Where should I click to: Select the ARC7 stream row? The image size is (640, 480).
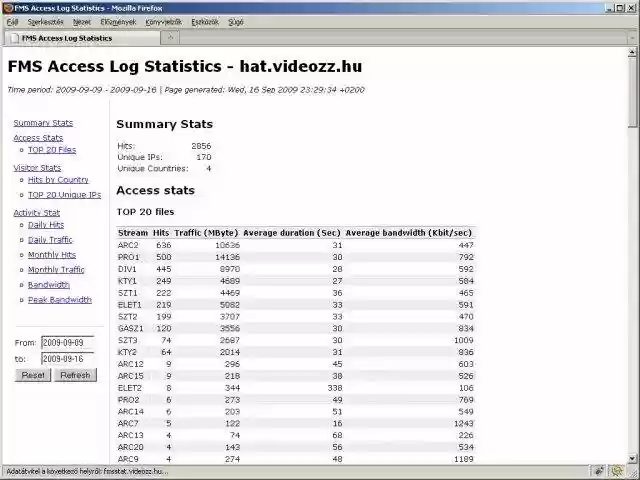click(x=296, y=423)
